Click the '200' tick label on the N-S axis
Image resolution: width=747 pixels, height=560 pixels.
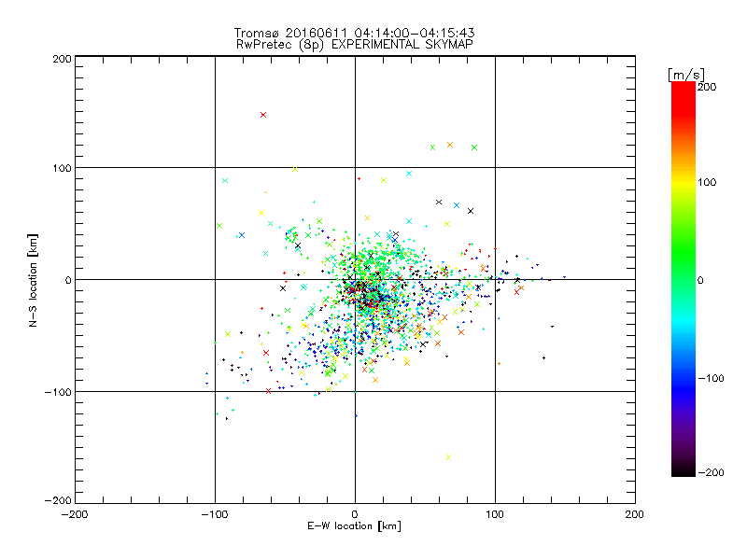[62, 59]
